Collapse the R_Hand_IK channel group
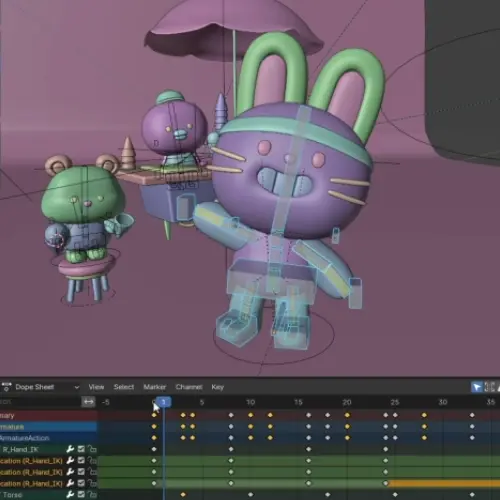 (x=1, y=449)
